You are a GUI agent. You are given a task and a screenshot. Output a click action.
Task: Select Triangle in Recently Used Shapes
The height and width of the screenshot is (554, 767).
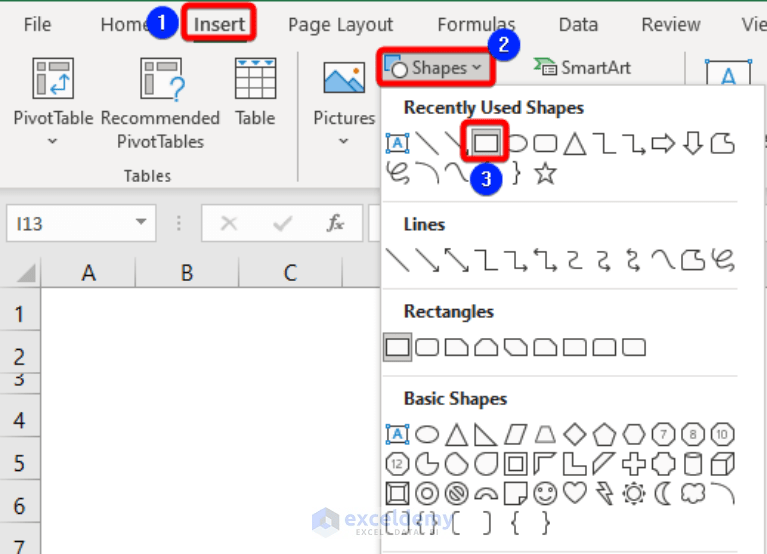pyautogui.click(x=575, y=144)
